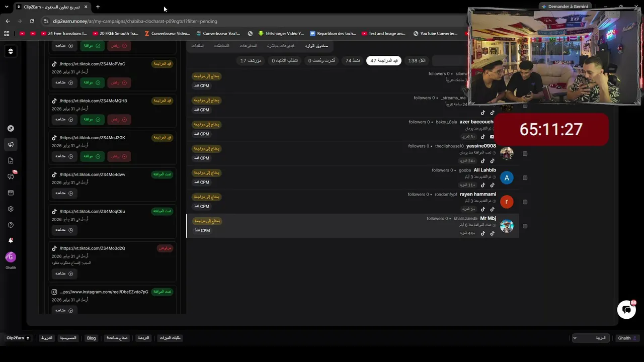Viewport: 644px width, 362px height.
Task: Watch the Instagram reel submission
Action: 64,310
